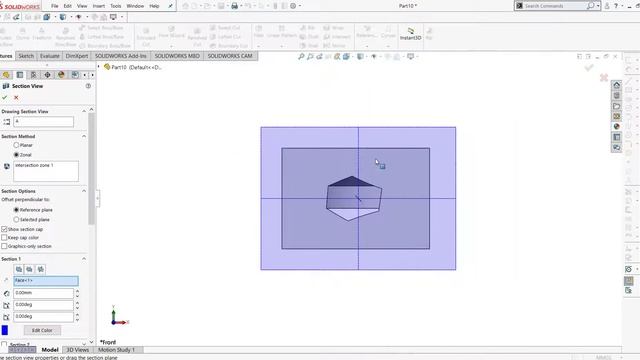Viewport: 640px width, 360px height.
Task: Click the Edit Color button
Action: (42, 330)
